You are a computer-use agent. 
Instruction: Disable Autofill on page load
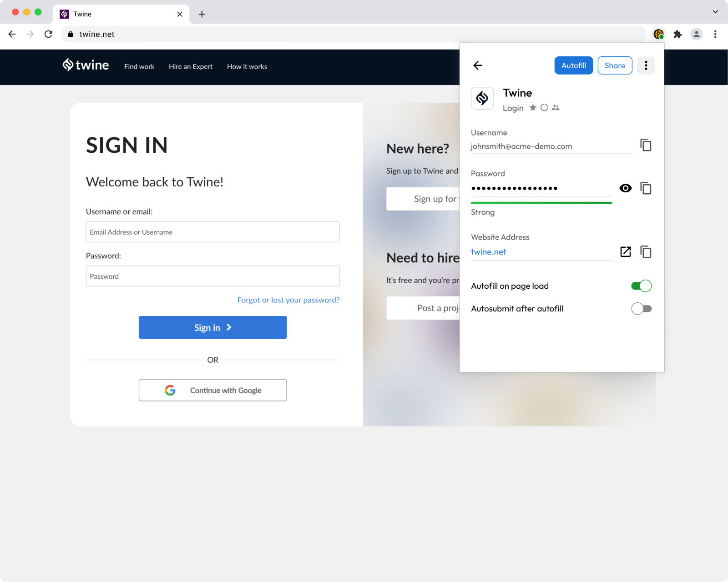(x=642, y=286)
